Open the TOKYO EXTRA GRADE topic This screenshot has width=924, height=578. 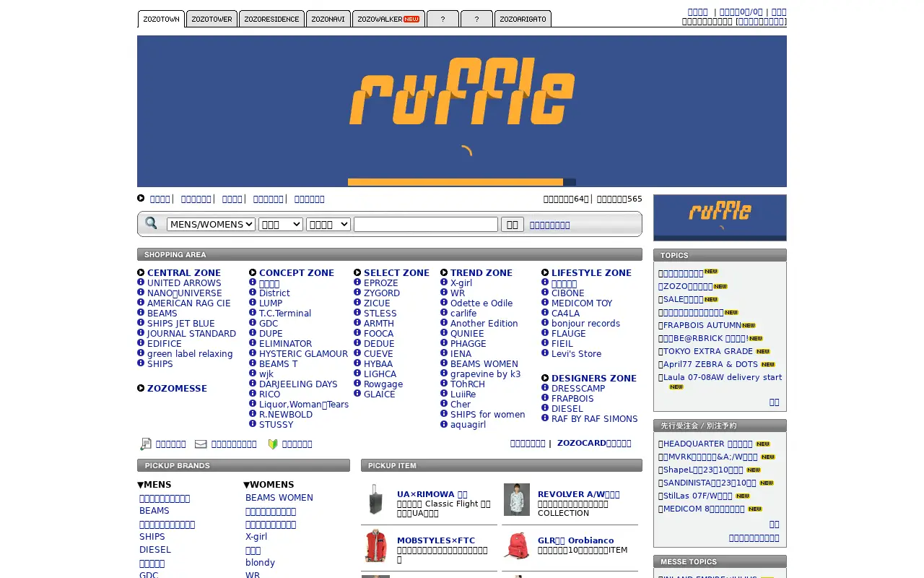[x=708, y=351]
